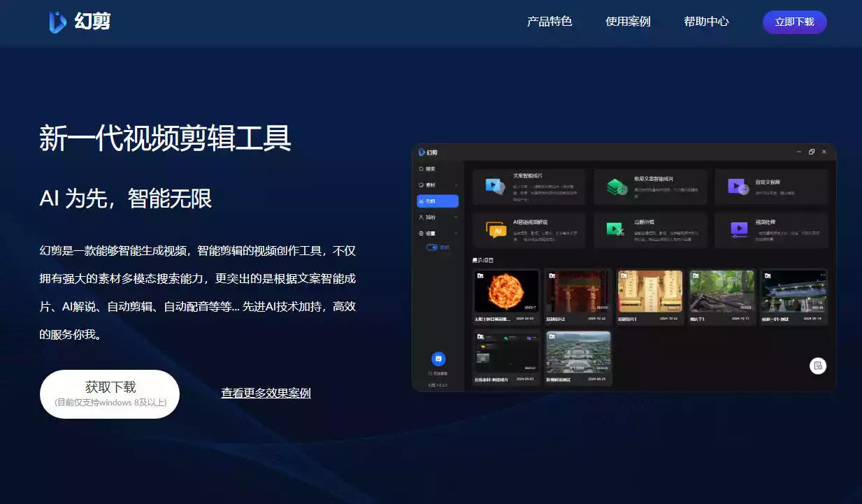Open the sun project thumbnail

coord(506,291)
